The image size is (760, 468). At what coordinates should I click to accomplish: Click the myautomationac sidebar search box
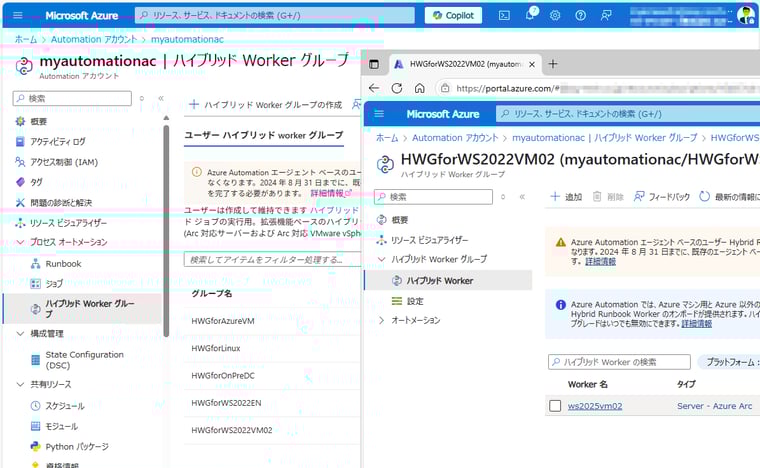[72, 98]
